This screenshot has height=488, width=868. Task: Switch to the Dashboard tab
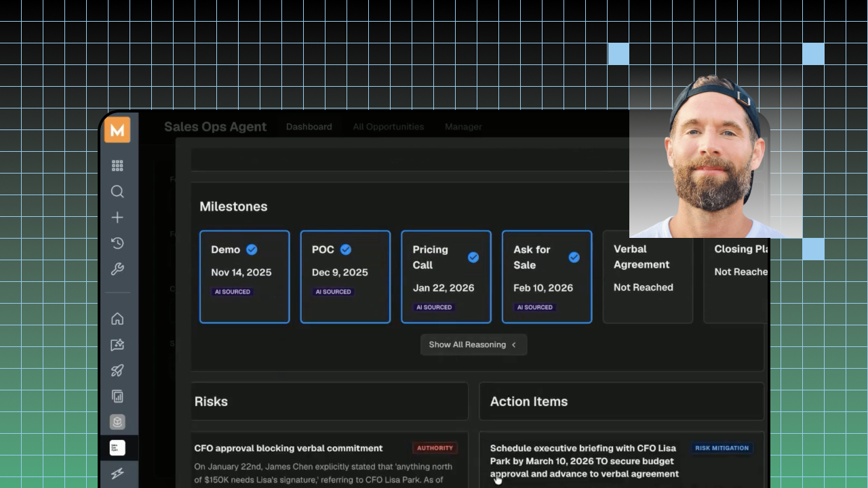coord(309,127)
